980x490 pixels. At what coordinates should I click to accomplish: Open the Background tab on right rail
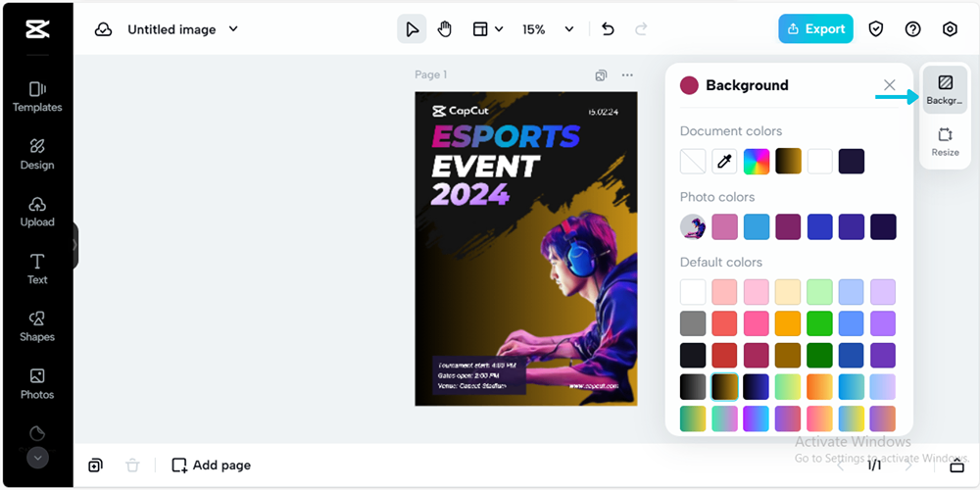[x=945, y=90]
